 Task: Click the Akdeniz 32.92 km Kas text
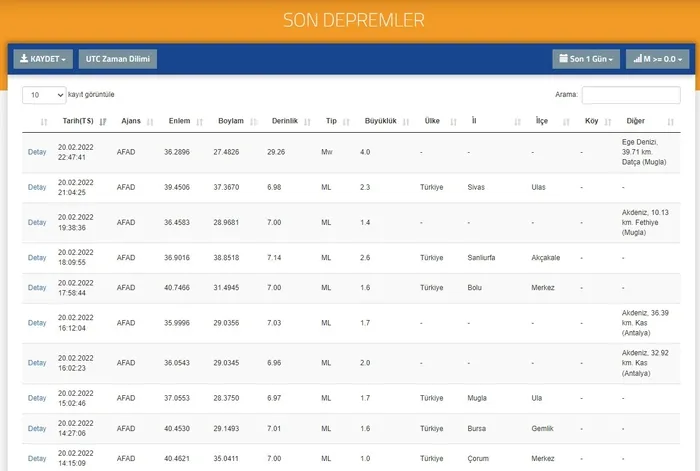(x=645, y=363)
